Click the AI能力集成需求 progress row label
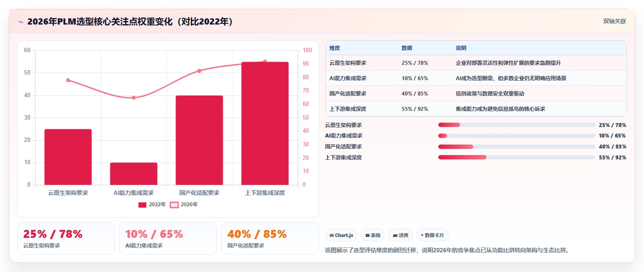The width and height of the screenshot is (644, 272). (343, 136)
